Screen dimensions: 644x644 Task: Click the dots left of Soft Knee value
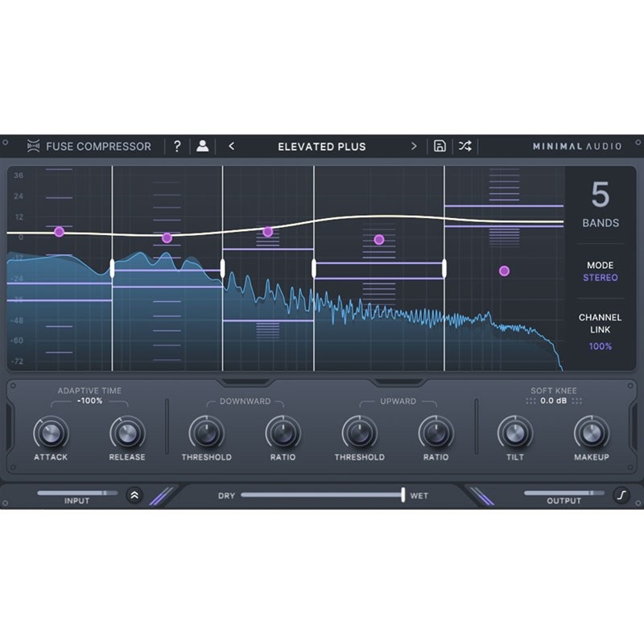tap(530, 401)
